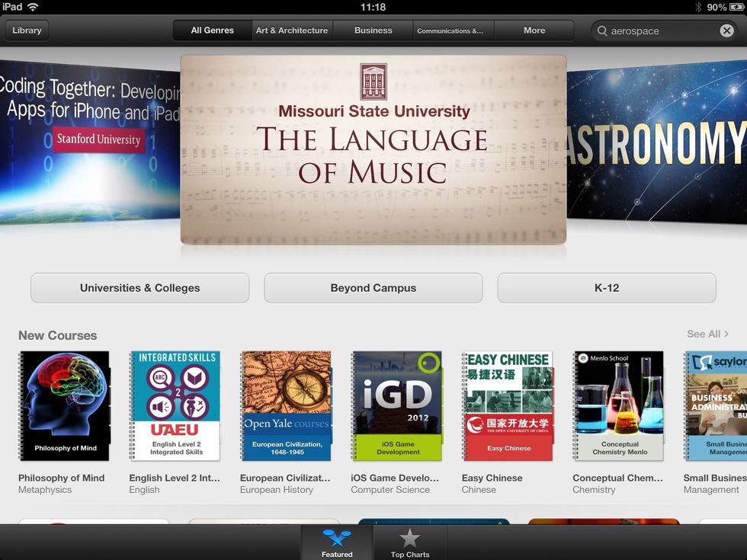The image size is (747, 560).
Task: Open Open Yale European Civilization cover
Action: (286, 405)
